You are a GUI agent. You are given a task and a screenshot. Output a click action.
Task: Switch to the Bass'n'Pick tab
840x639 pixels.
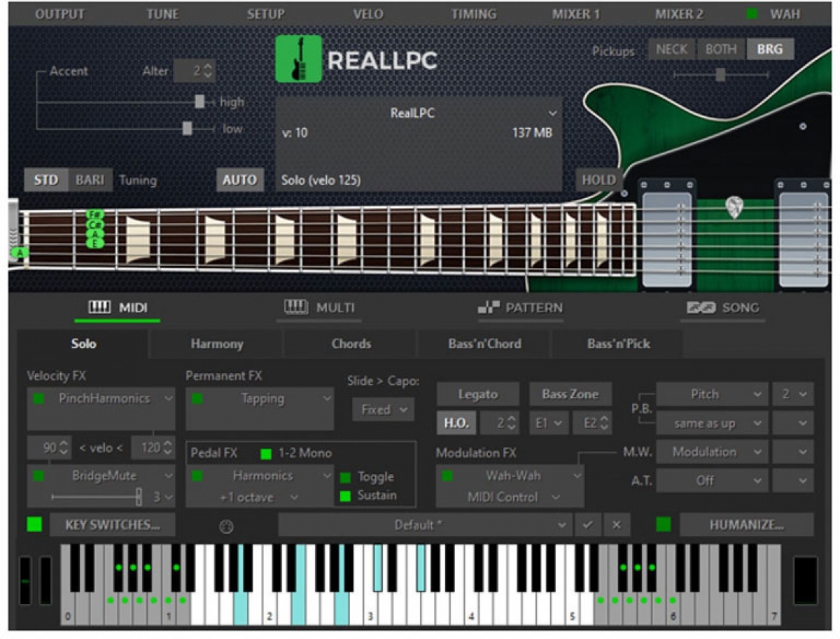[619, 344]
